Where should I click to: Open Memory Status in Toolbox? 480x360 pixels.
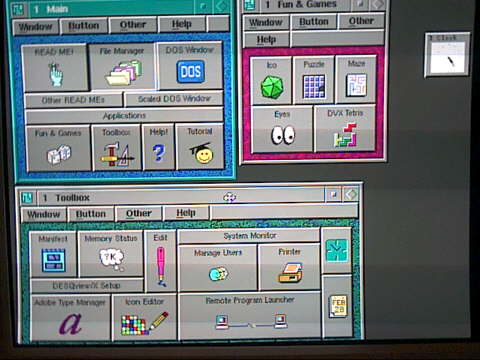coord(111,254)
